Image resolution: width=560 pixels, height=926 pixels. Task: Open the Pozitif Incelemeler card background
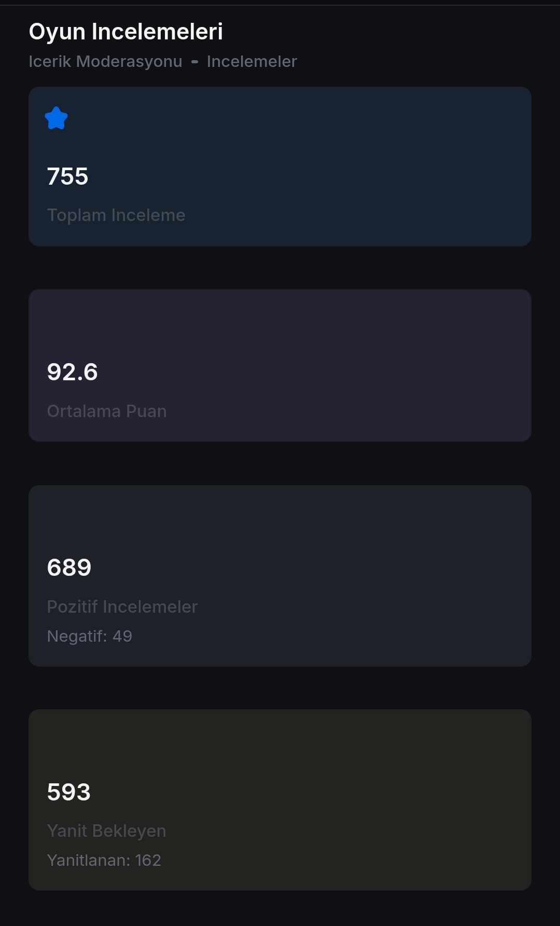363,571
